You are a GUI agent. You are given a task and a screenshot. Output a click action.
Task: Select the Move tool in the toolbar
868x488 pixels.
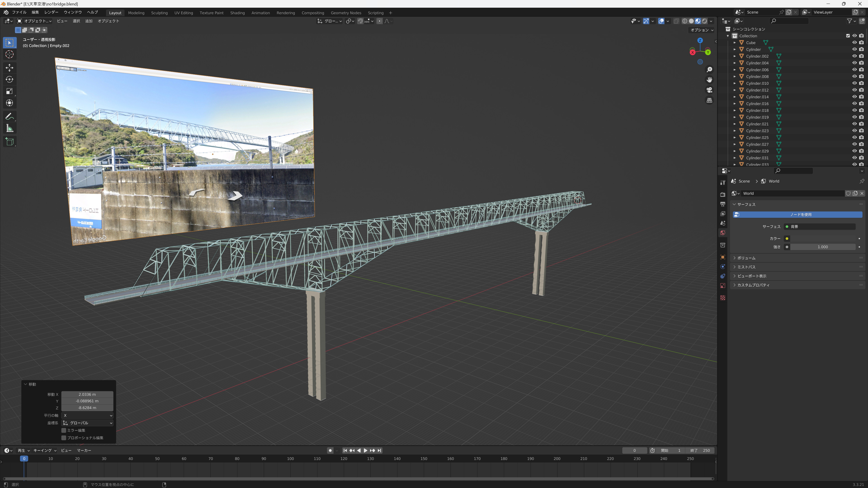click(9, 68)
